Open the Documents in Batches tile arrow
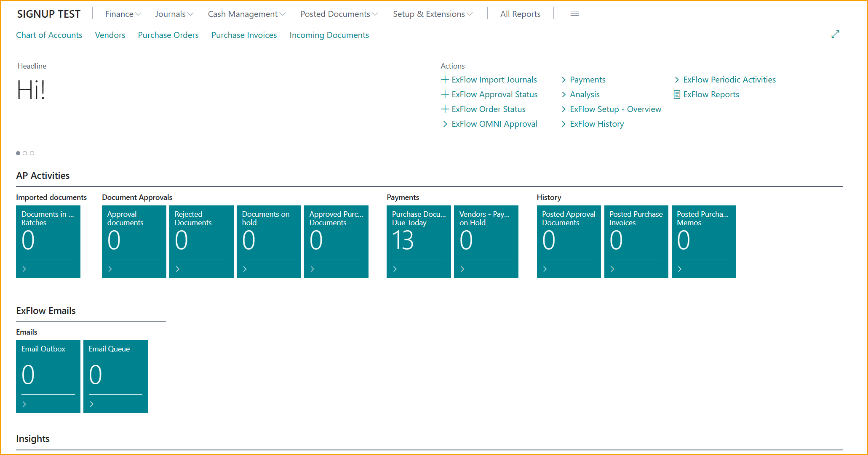 click(x=24, y=269)
